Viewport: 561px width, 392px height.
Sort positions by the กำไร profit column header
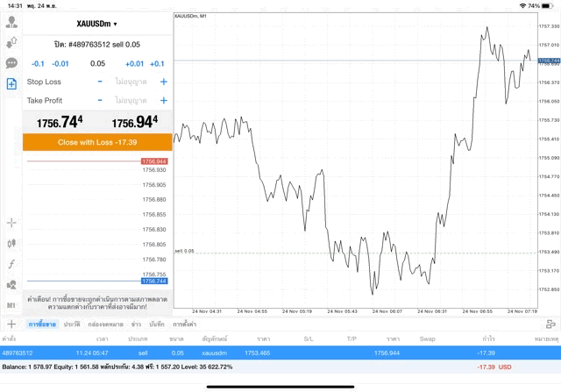point(480,338)
